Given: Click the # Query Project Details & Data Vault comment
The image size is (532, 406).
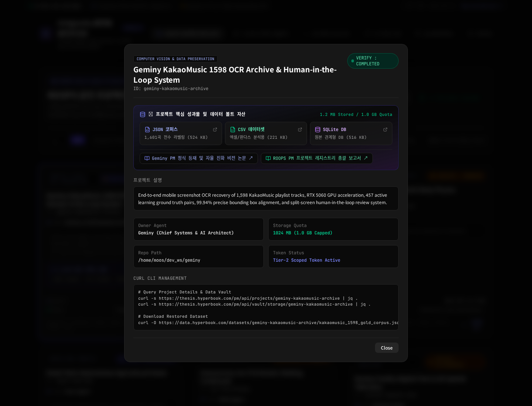Looking at the screenshot, I should click(185, 292).
